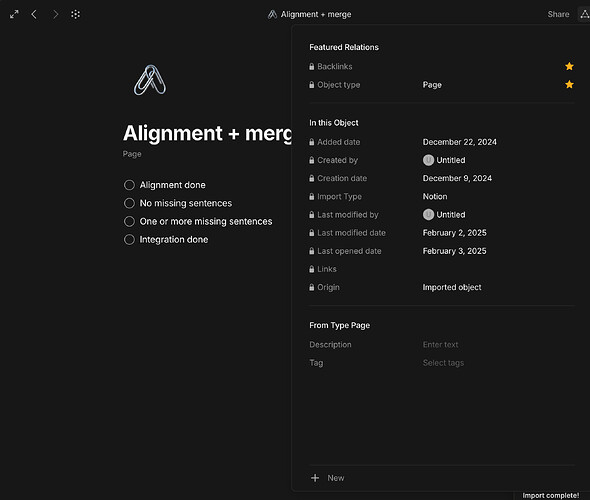The height and width of the screenshot is (500, 590).
Task: Click the Share button
Action: pos(558,14)
